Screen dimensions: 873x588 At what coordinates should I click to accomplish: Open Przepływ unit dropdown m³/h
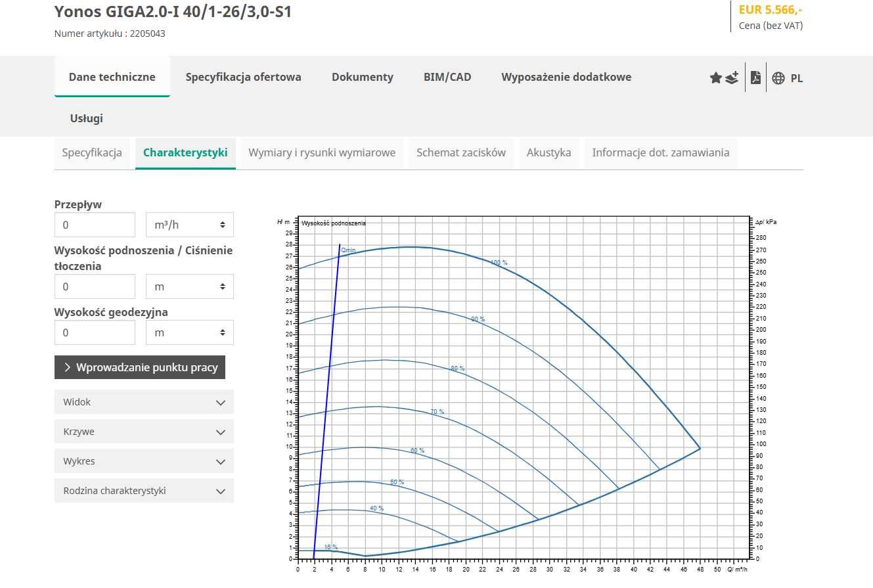(189, 225)
